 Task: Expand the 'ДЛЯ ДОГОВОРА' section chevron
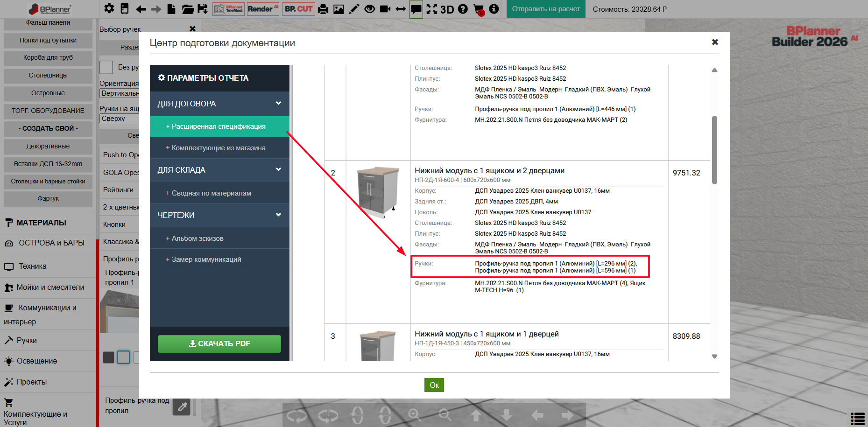pyautogui.click(x=278, y=103)
